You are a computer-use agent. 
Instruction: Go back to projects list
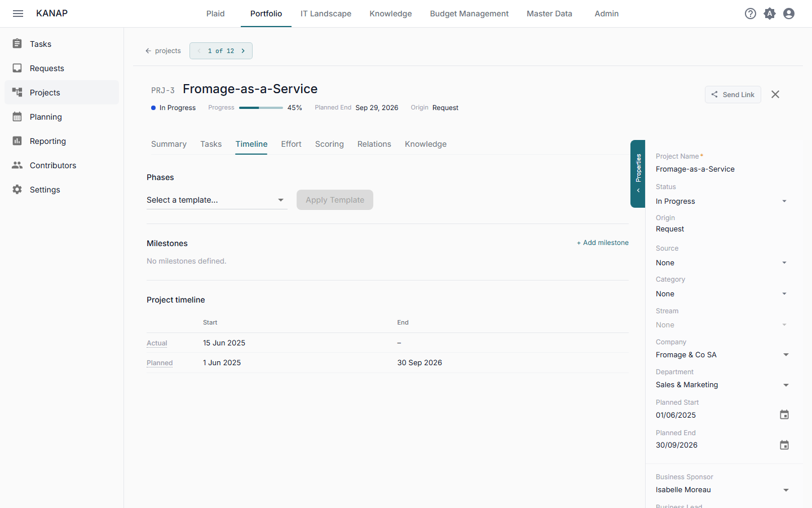point(163,51)
